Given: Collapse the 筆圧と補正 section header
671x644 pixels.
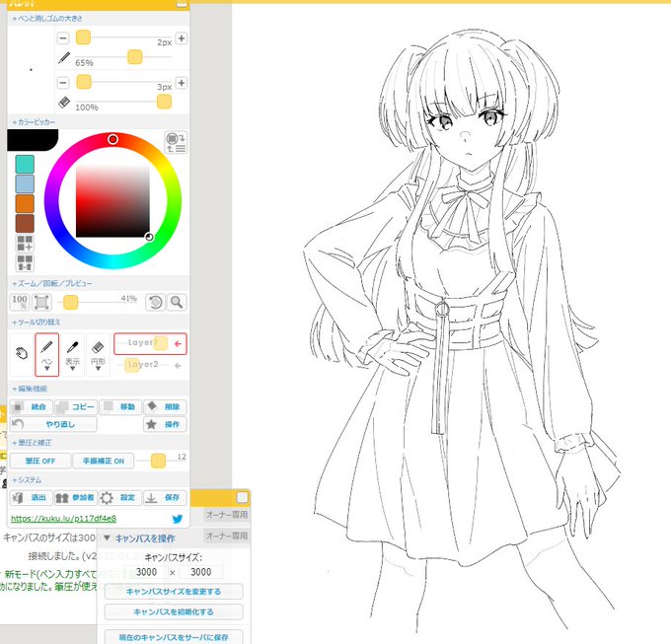Looking at the screenshot, I should pyautogui.click(x=33, y=443).
